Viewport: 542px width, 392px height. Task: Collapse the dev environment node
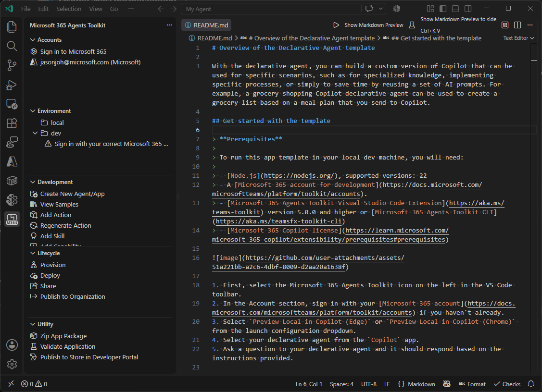pos(35,133)
